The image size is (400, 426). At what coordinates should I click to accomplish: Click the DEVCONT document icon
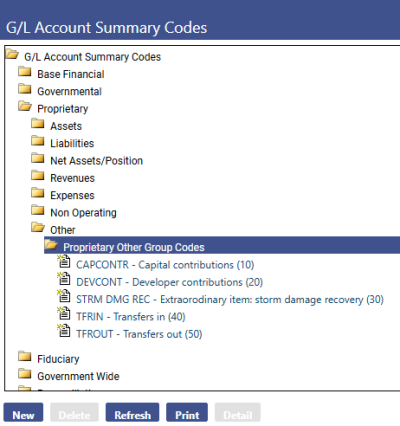[x=64, y=278]
